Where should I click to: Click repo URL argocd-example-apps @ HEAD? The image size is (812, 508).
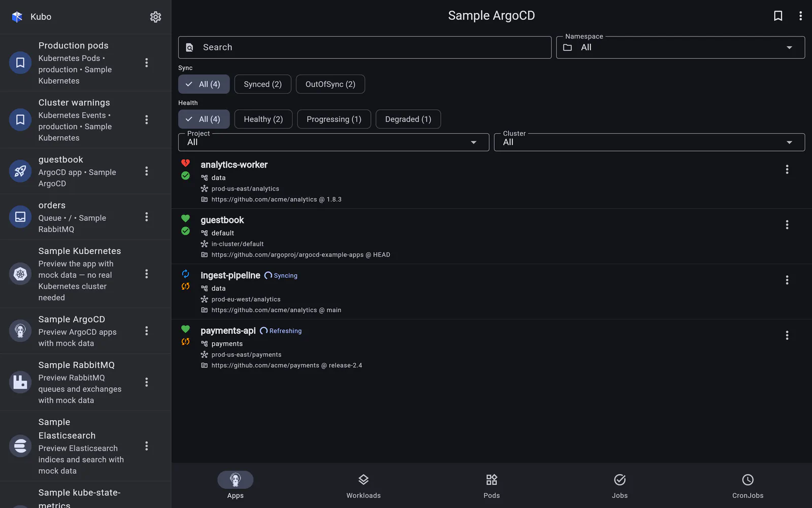point(301,255)
